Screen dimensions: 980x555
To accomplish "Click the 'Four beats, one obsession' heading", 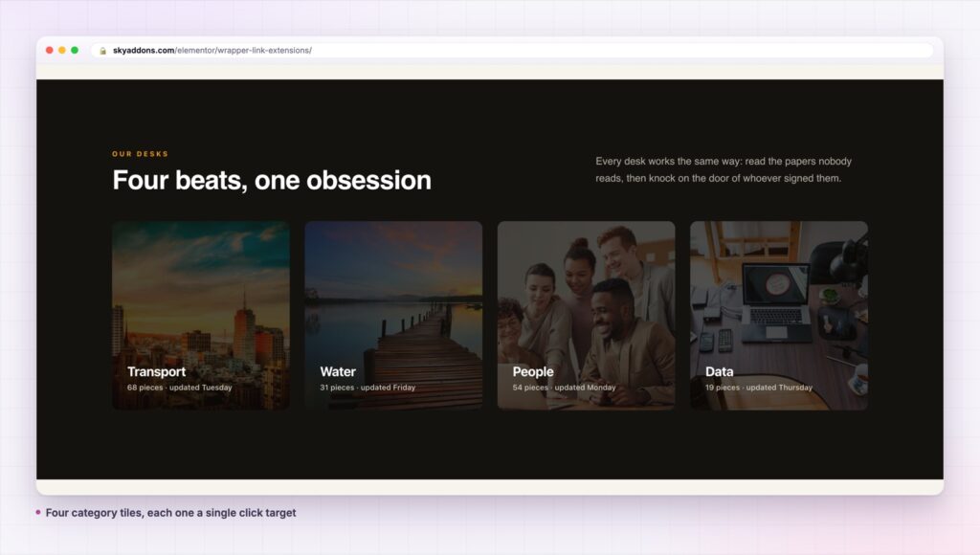I will (272, 180).
